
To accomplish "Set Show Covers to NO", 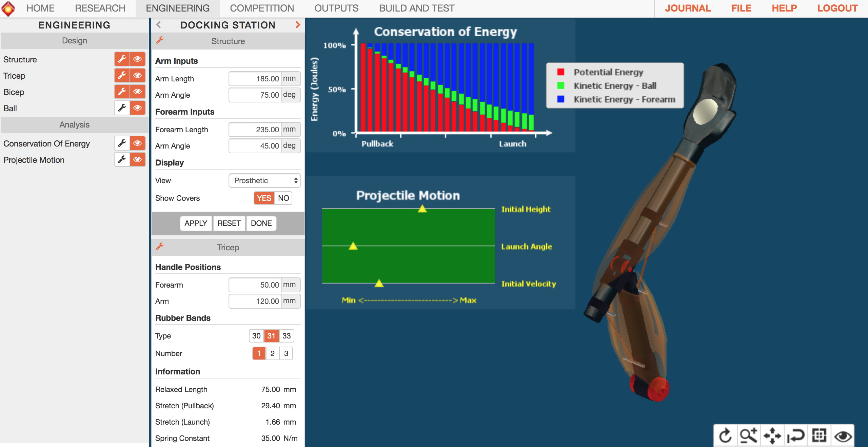I will (283, 198).
